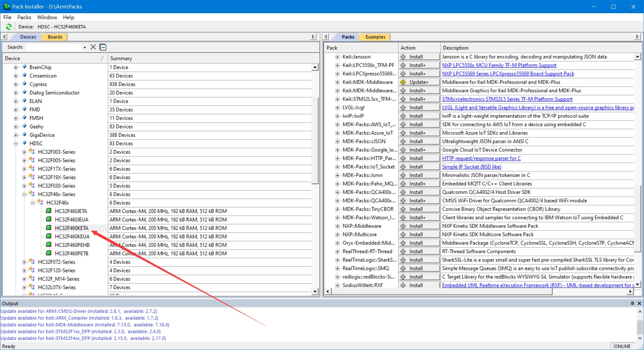This screenshot has width=644, height=350.
Task: Open NXP LPC55S6x MCU Family TF-M link
Action: (x=499, y=65)
